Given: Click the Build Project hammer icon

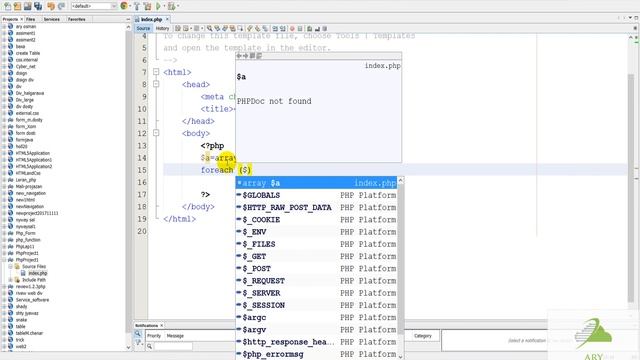Looking at the screenshot, I should [x=137, y=6].
